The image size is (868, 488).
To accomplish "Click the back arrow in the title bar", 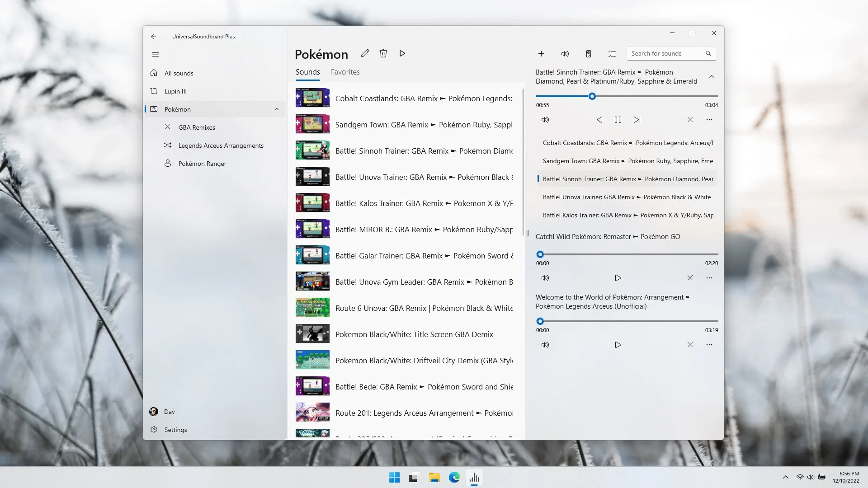I will 154,37.
